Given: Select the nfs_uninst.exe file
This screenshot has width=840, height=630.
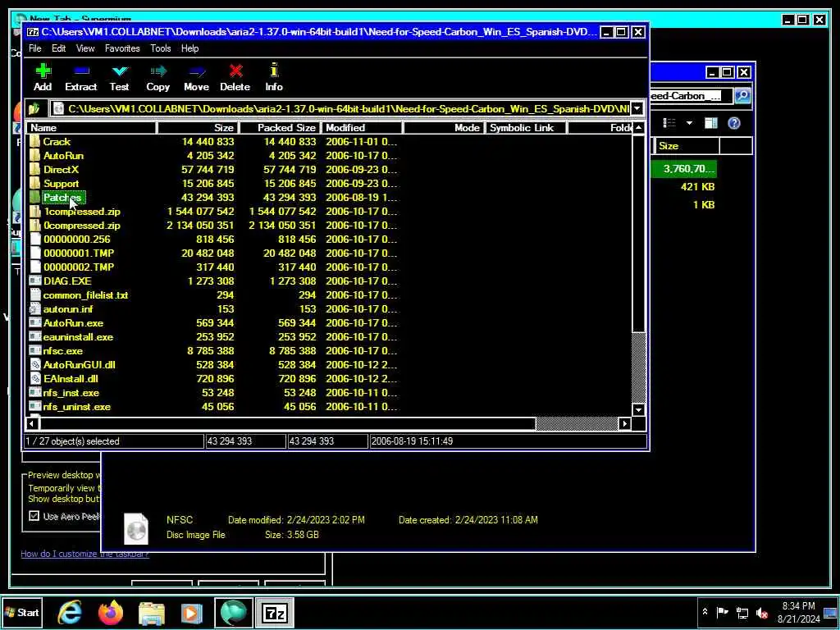Looking at the screenshot, I should 77,407.
